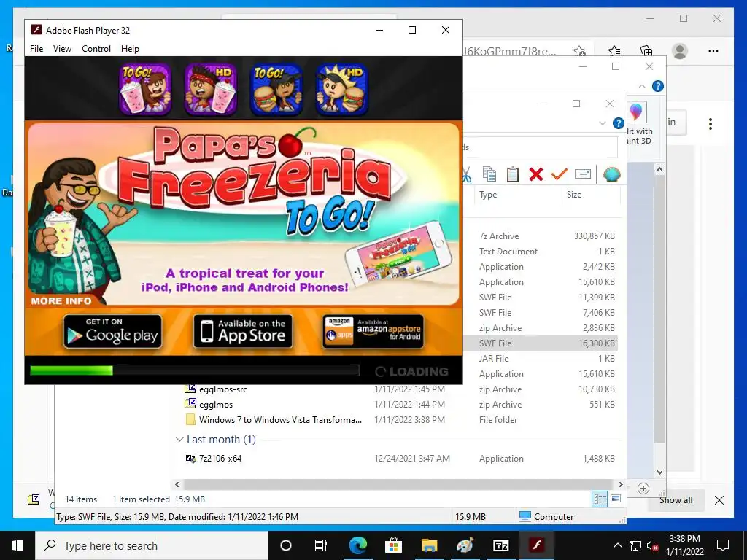Click the Available on the App Store badge

pyautogui.click(x=243, y=332)
